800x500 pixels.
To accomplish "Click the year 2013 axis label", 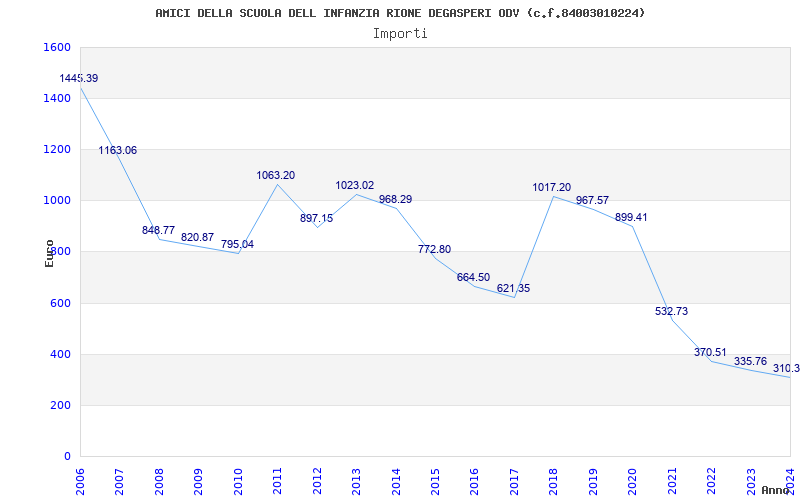I will click(x=356, y=481).
